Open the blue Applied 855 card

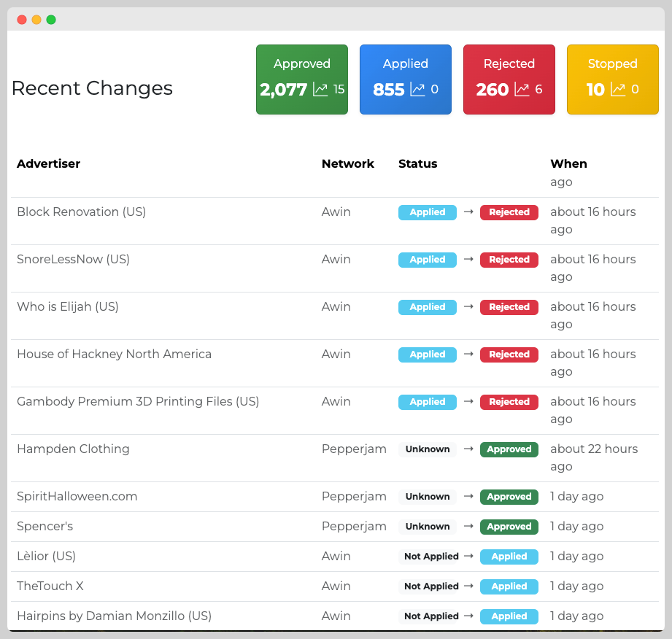point(406,80)
